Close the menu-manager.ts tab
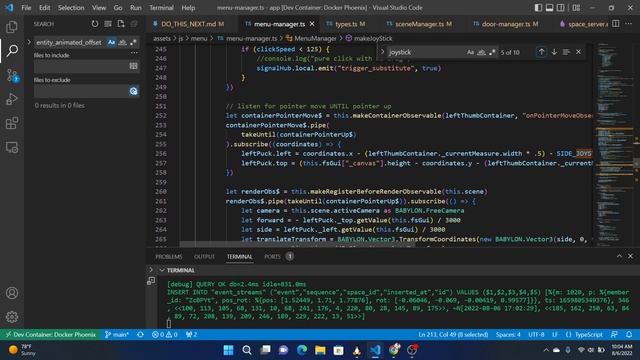Viewport: 640px width, 360px height. point(312,24)
